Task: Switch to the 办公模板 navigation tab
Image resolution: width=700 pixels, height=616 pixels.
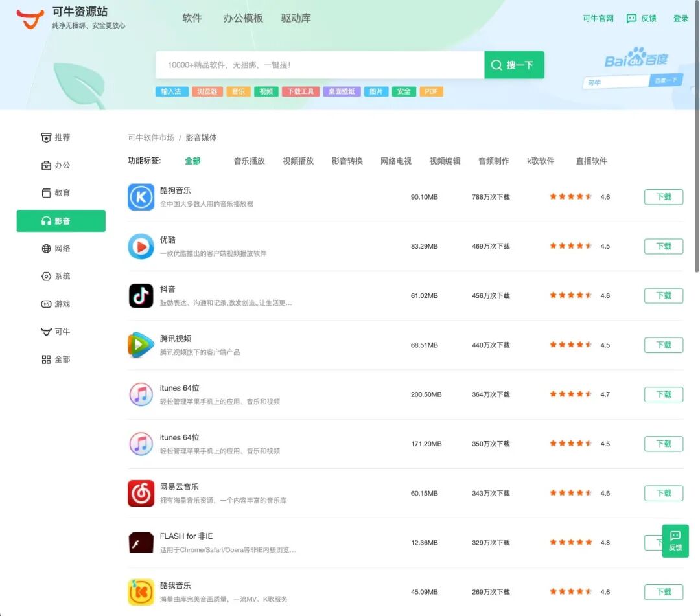Action: coord(241,18)
